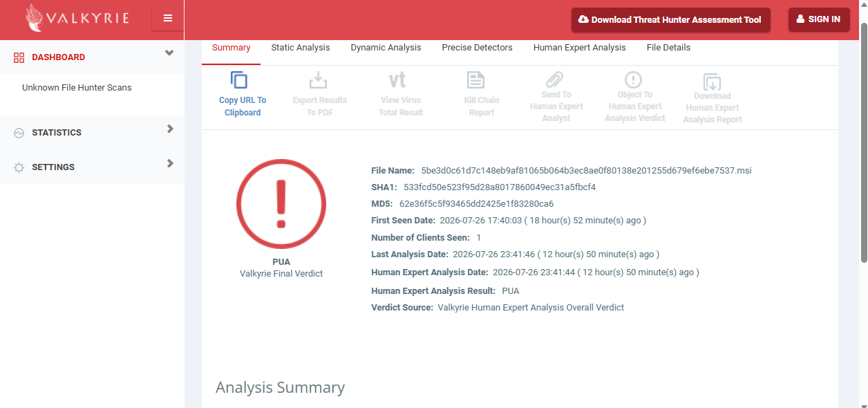Select the Precise Detectors tab

(478, 48)
